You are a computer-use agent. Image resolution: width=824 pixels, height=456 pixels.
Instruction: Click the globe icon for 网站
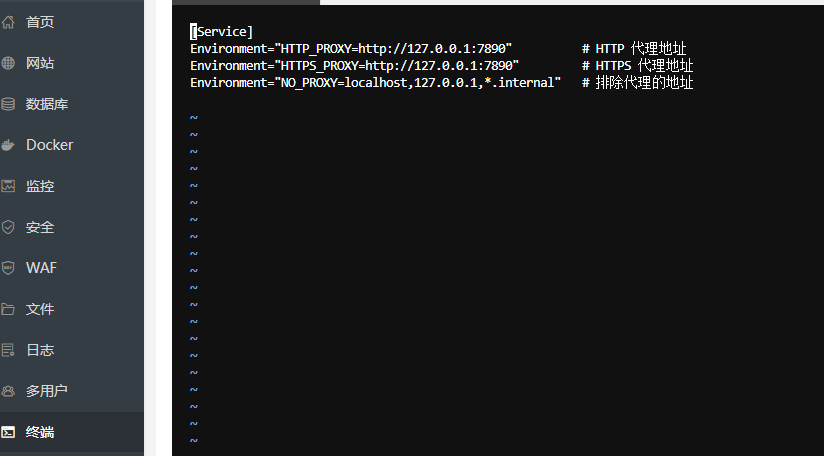(x=8, y=63)
